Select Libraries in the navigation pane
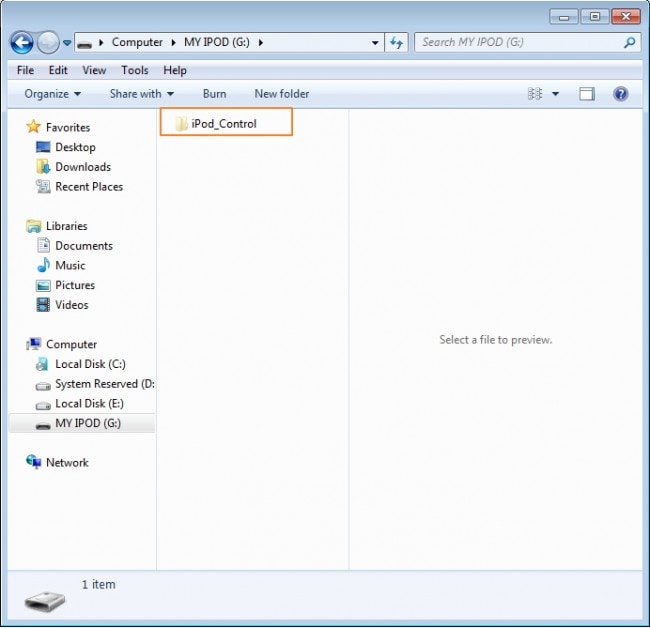This screenshot has height=628, width=650. tap(67, 226)
